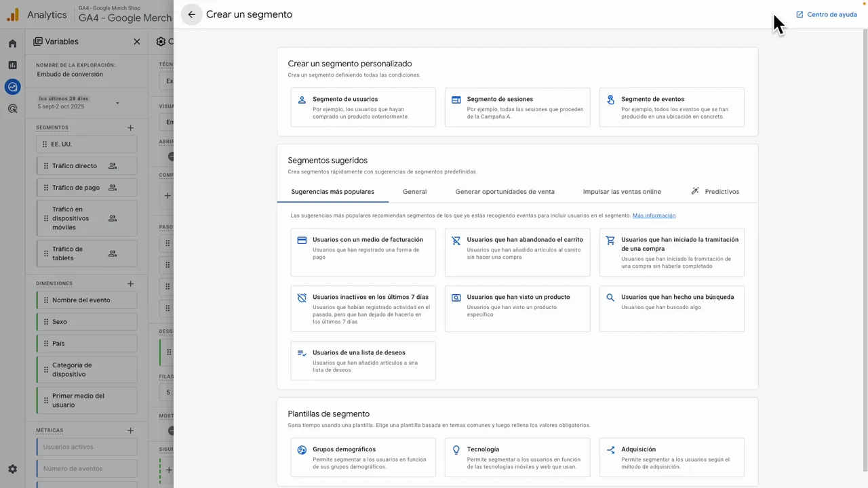Click the Más información link
This screenshot has width=868, height=488.
[654, 216]
